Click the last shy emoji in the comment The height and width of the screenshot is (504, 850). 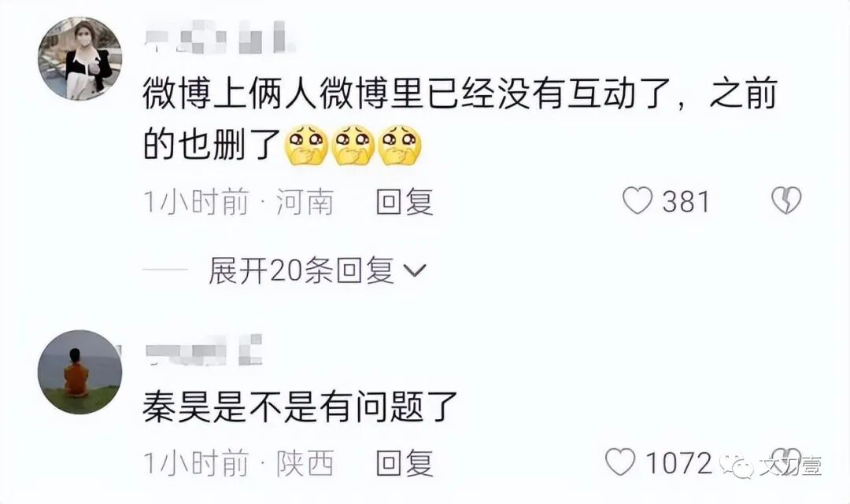point(400,145)
